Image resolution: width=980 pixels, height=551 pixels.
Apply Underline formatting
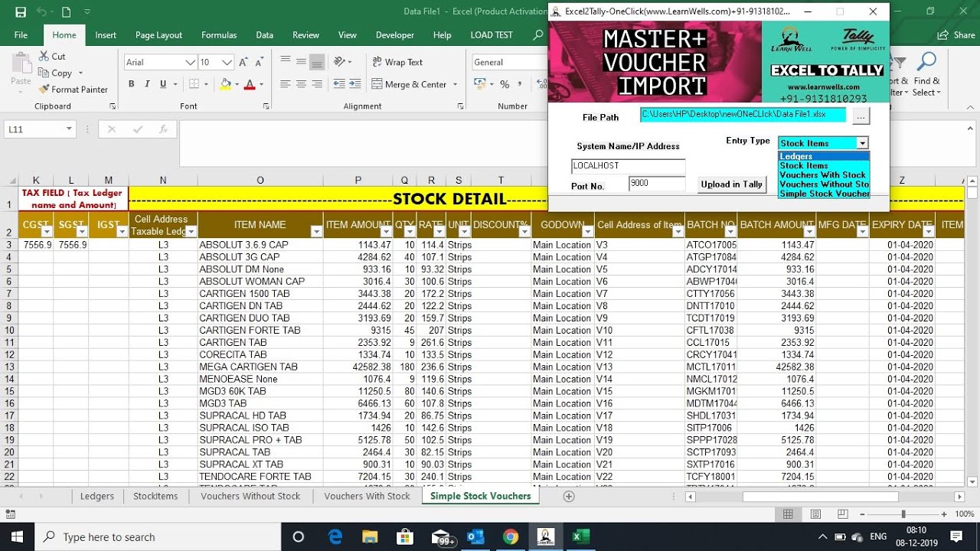[161, 84]
